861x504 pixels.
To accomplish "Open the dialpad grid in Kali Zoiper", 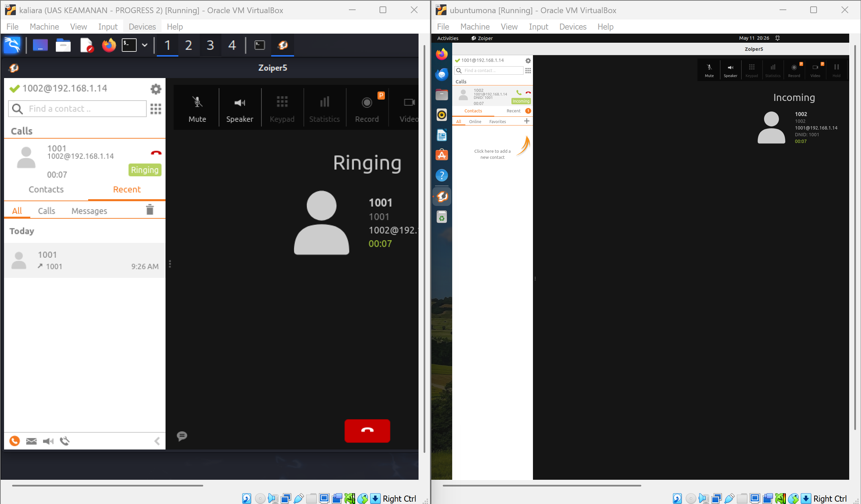I will pyautogui.click(x=156, y=109).
